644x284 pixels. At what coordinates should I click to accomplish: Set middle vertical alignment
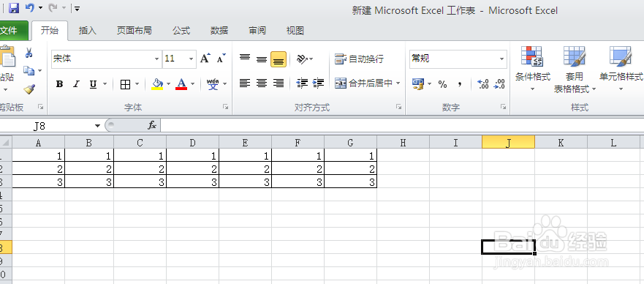click(x=262, y=59)
